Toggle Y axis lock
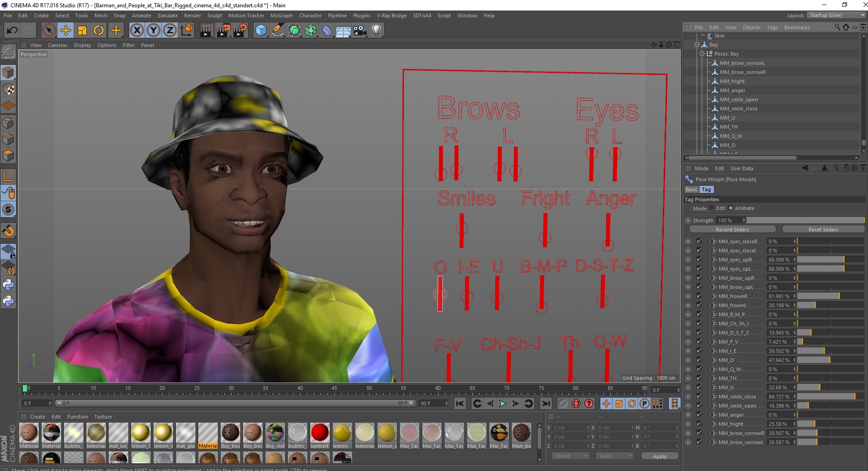868x471 pixels. click(x=153, y=31)
